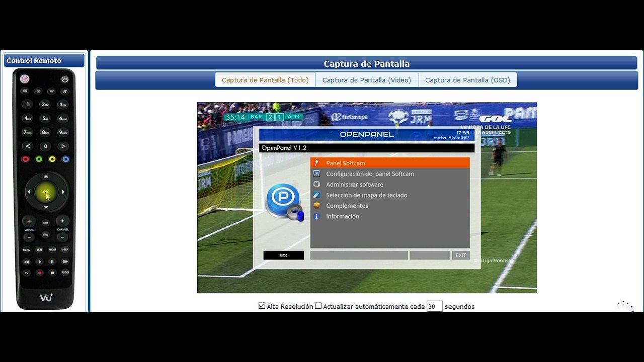Click number 6 MNO on the remote
This screenshot has height=362, width=644.
coord(63,119)
